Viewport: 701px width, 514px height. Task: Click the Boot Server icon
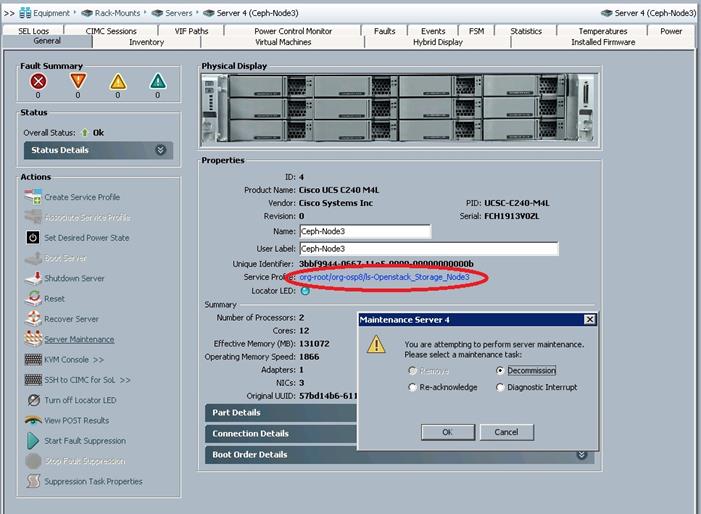click(x=33, y=258)
